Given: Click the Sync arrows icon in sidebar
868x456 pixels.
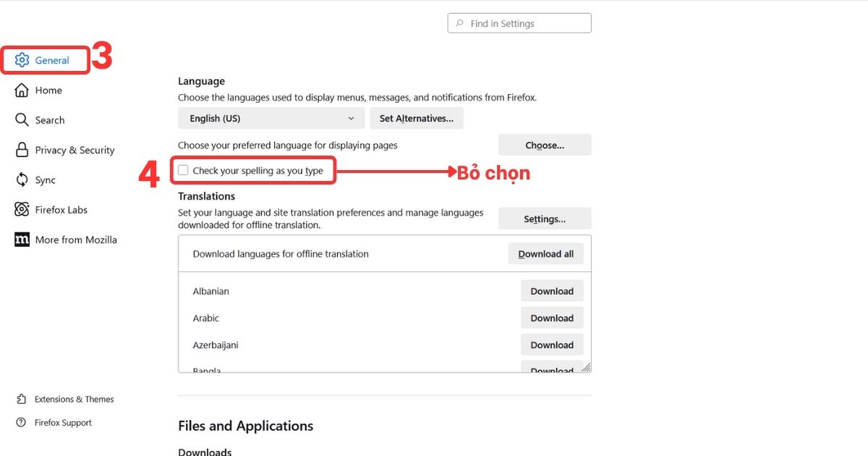Looking at the screenshot, I should 22,180.
